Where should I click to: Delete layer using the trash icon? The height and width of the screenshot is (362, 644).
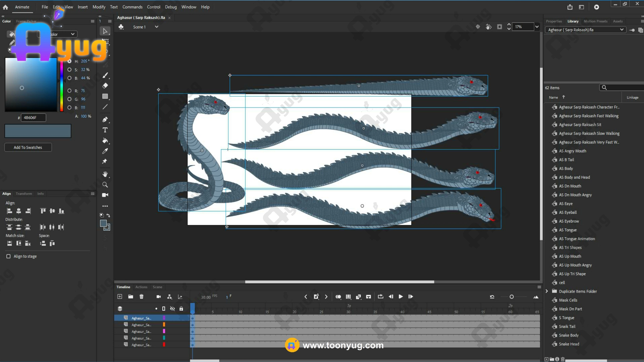coord(142,297)
